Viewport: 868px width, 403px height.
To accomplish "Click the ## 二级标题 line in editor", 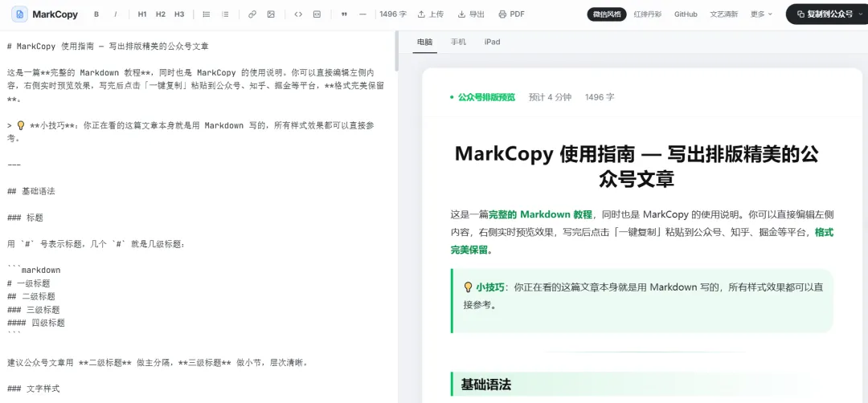I will (31, 297).
